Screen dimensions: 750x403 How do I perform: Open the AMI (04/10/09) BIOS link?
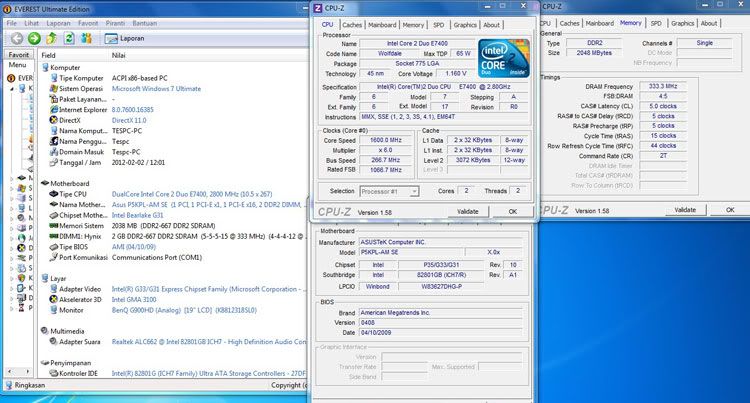tap(133, 247)
